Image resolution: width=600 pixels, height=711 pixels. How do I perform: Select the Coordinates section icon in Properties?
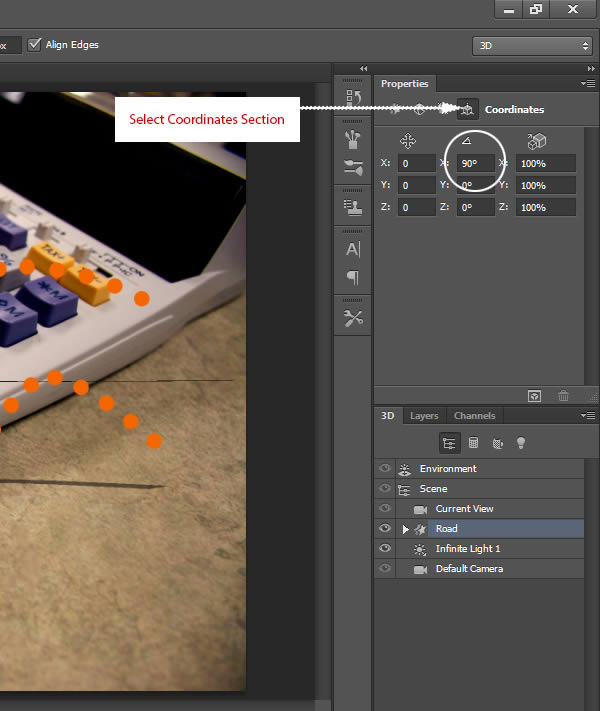click(467, 109)
